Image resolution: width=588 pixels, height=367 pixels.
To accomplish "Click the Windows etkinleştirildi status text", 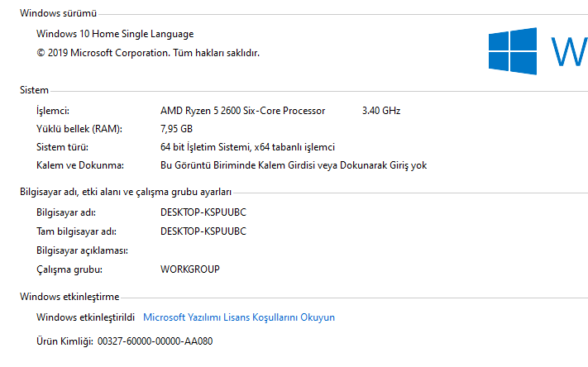I will pos(85,317).
